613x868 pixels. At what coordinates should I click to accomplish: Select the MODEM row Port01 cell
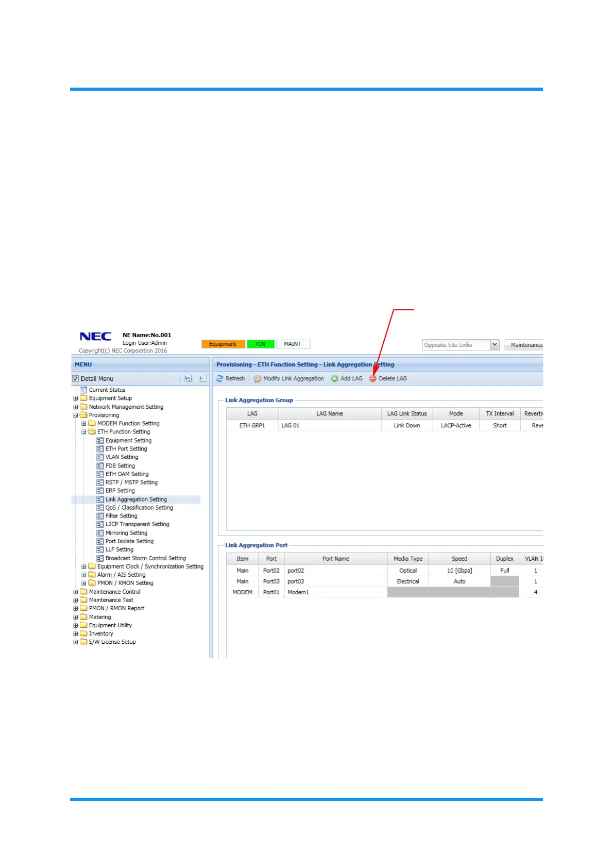click(271, 592)
